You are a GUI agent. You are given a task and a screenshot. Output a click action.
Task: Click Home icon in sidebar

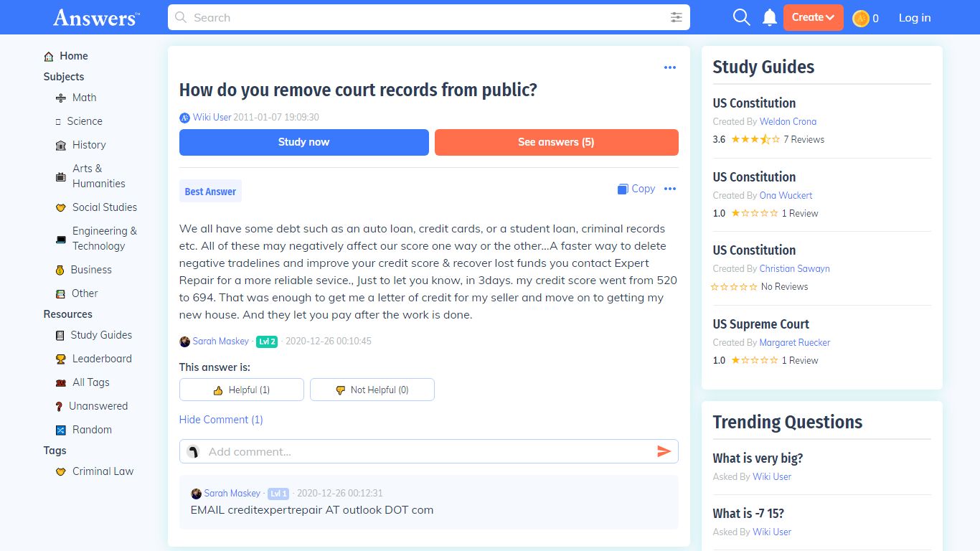[49, 57]
